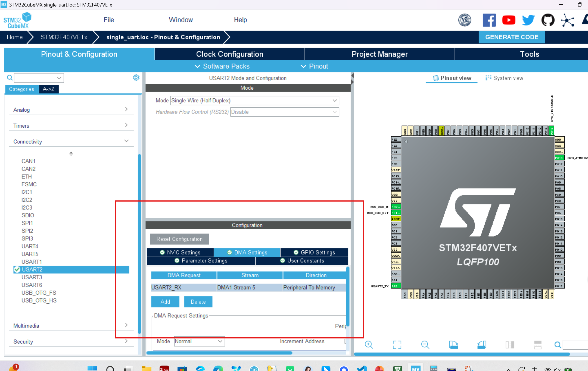Open the USART2 Mode dropdown
Screen dimensions: 588x371
tap(254, 100)
